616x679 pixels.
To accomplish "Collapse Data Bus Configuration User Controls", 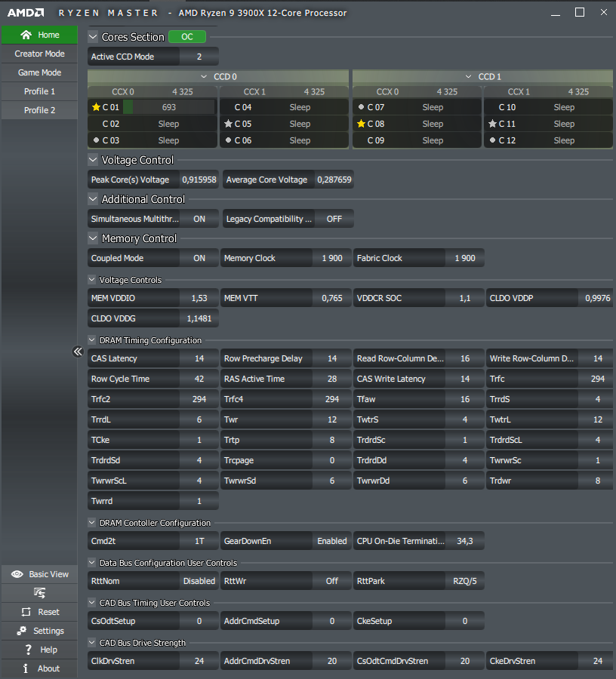I will pyautogui.click(x=91, y=563).
